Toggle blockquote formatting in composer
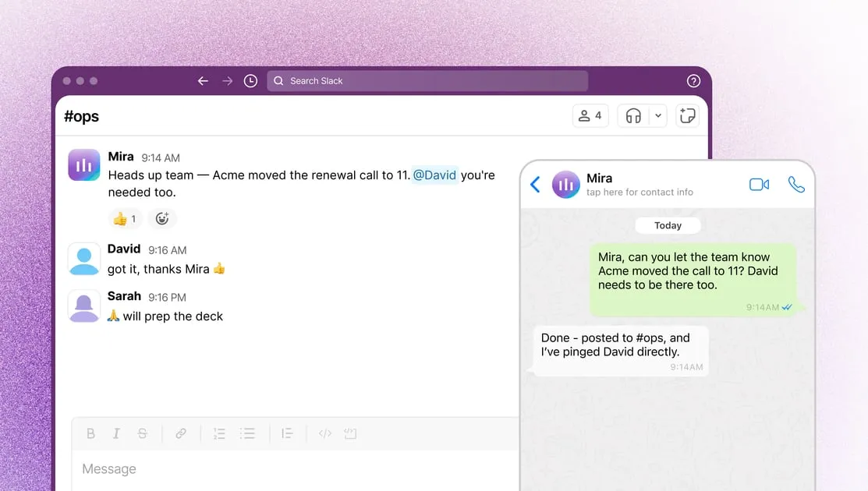 (287, 433)
